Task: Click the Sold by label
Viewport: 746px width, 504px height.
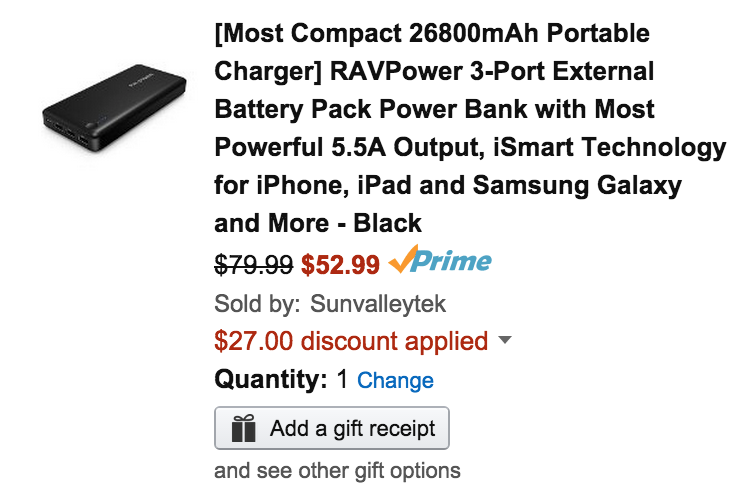Action: [257, 304]
